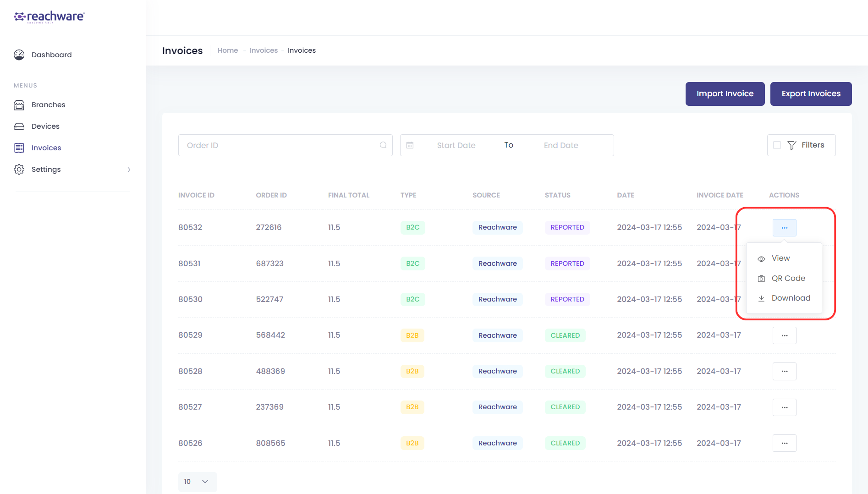Click the camera icon next to QR Code
Screen dimensions: 868x494
pos(761,279)
